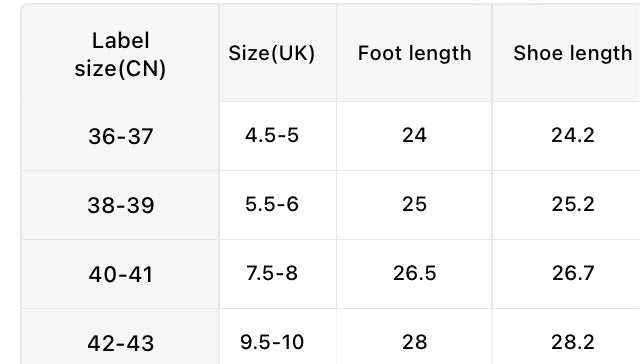The image size is (640, 364).
Task: Select the UK size 7.5-8 cell
Action: tap(278, 274)
